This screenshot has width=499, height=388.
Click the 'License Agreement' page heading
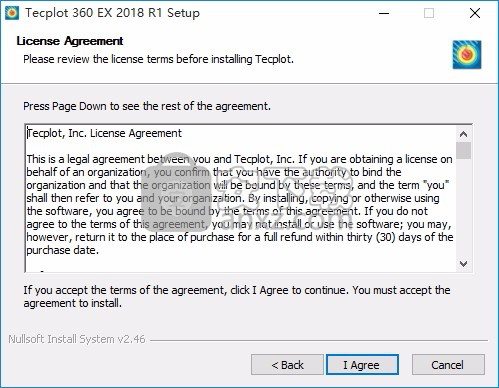point(70,41)
